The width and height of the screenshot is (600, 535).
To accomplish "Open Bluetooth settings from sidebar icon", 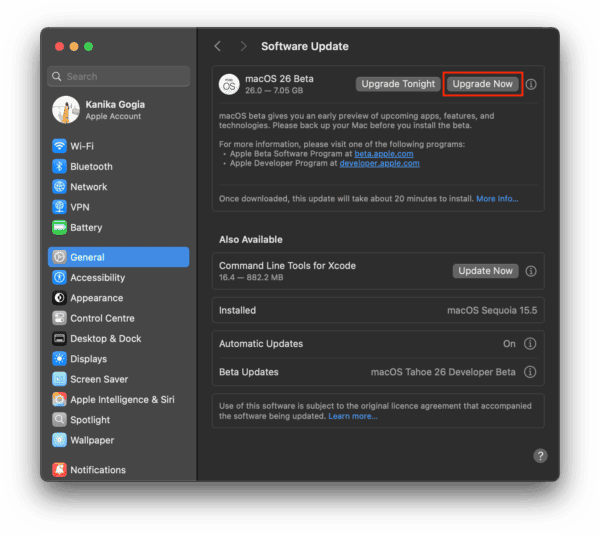I will pyautogui.click(x=60, y=166).
